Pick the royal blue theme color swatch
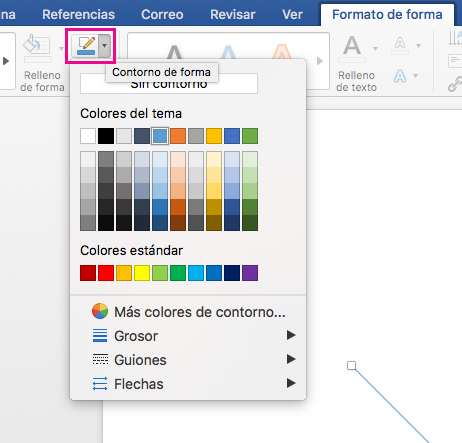This screenshot has width=462, height=443. pos(232,136)
